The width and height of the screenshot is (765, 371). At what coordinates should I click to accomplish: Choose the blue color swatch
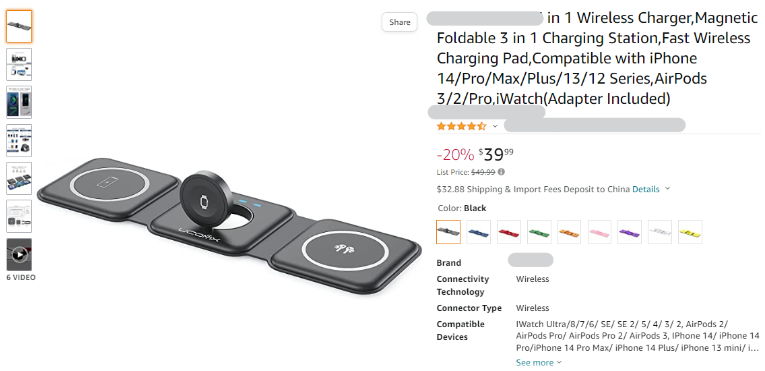[x=479, y=232]
